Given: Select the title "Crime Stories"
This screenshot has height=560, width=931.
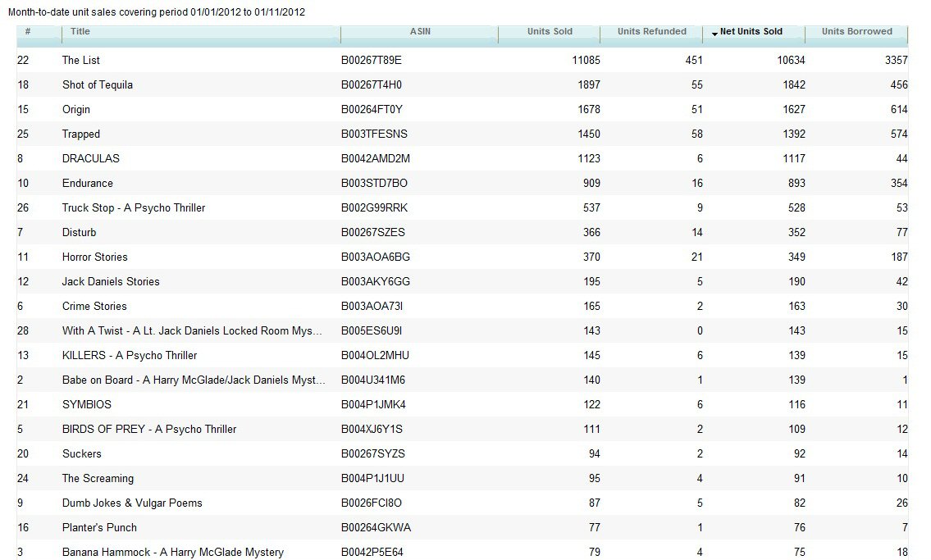Looking at the screenshot, I should (94, 306).
